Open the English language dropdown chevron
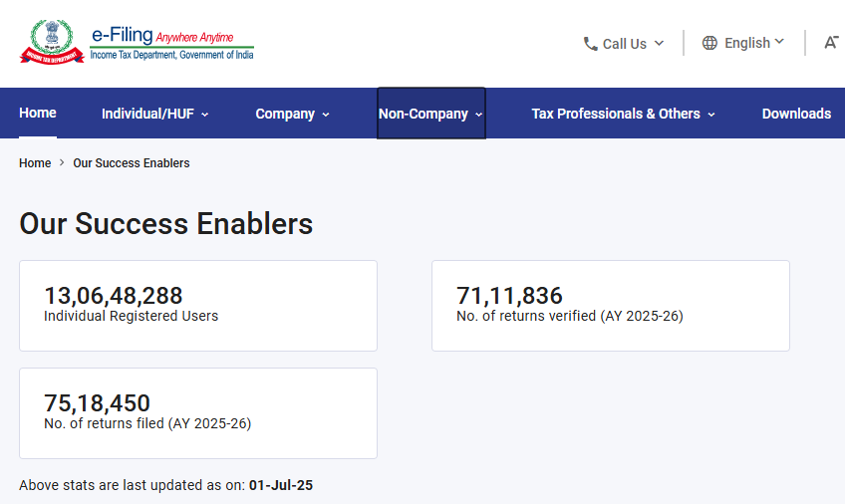This screenshot has width=845, height=504. click(779, 42)
